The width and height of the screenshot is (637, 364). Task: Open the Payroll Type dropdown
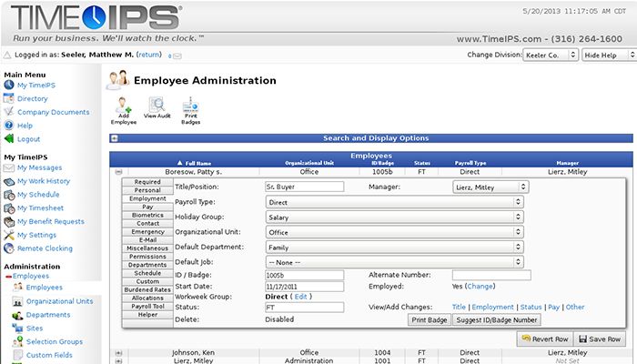click(395, 202)
